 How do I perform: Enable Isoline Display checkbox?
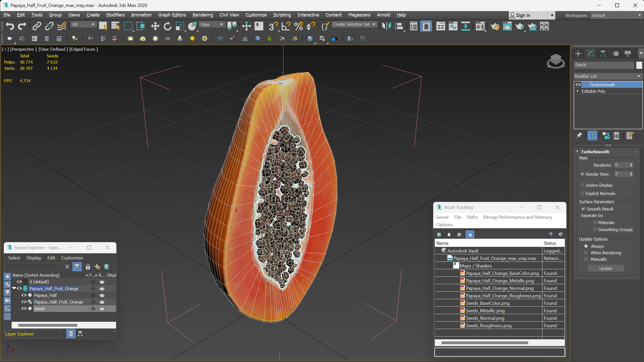(x=582, y=185)
